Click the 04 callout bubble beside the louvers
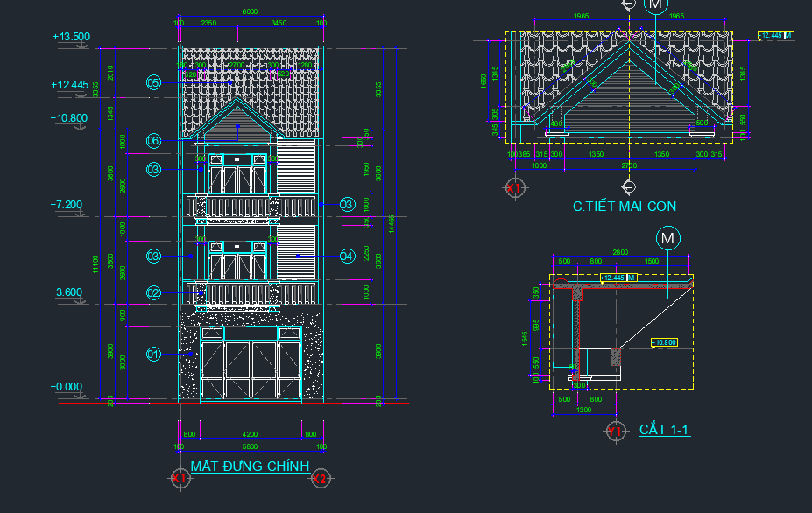This screenshot has height=513, width=812. click(347, 256)
